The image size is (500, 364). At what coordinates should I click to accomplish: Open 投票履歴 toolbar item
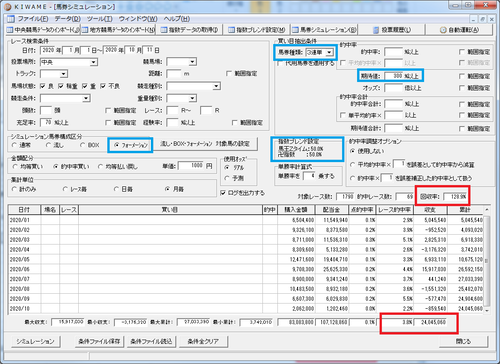392,30
